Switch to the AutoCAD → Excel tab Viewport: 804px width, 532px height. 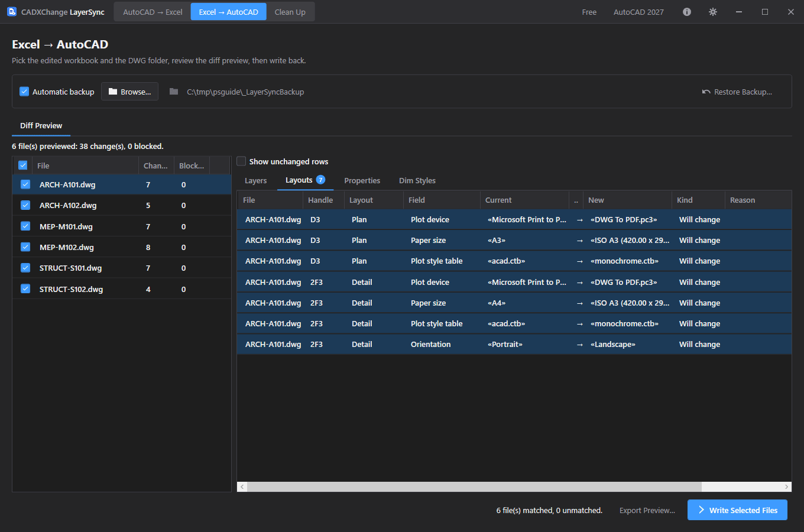pyautogui.click(x=153, y=12)
